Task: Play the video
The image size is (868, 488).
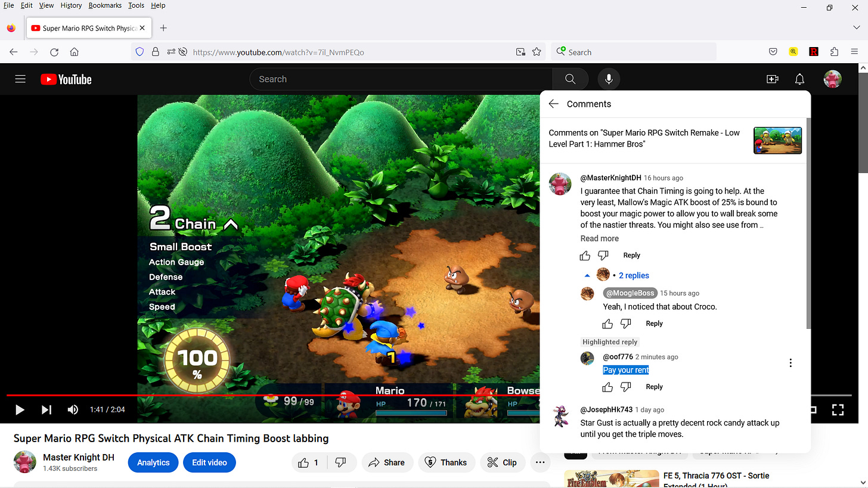Action: click(x=20, y=409)
